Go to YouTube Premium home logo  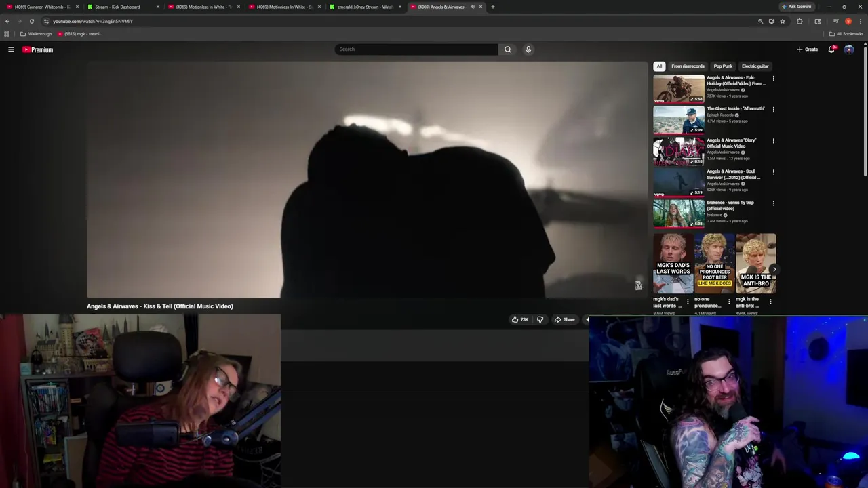click(x=37, y=49)
